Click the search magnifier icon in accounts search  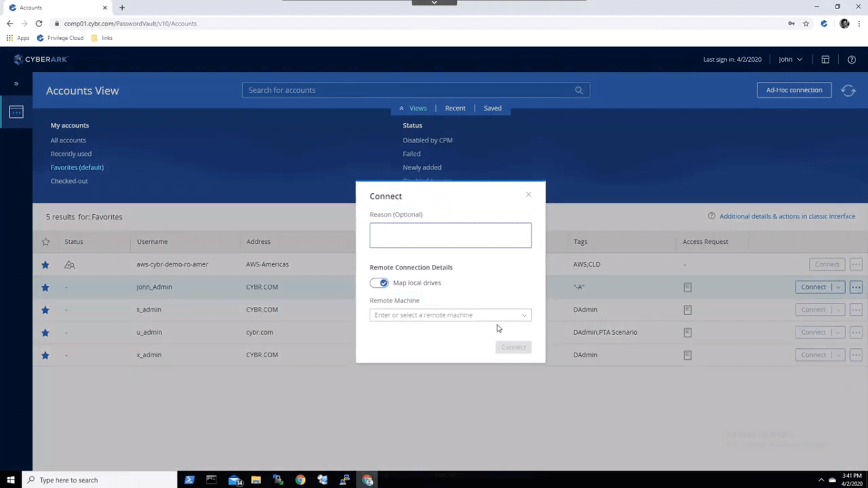click(578, 90)
